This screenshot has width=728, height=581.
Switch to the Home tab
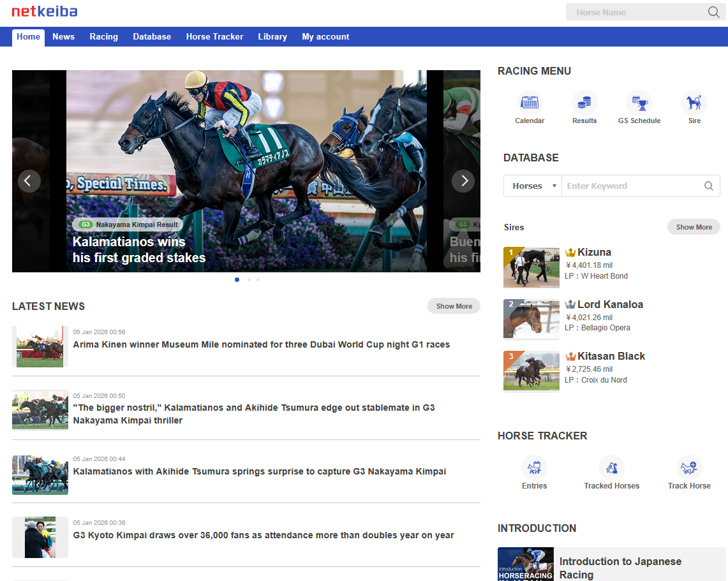click(28, 37)
